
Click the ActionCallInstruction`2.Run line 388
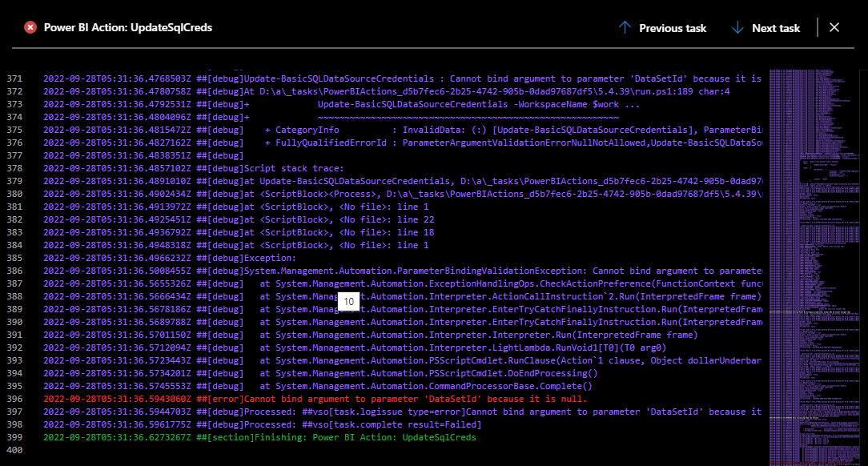[403, 296]
